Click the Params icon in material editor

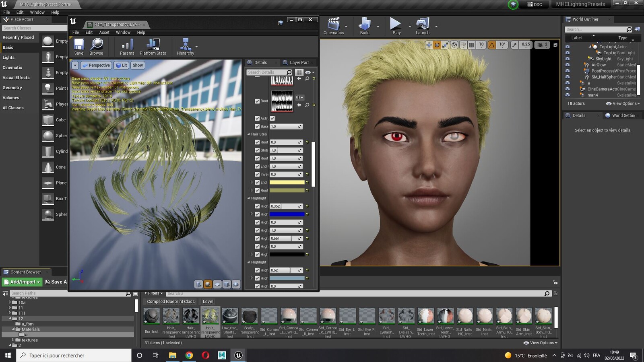coord(127,44)
